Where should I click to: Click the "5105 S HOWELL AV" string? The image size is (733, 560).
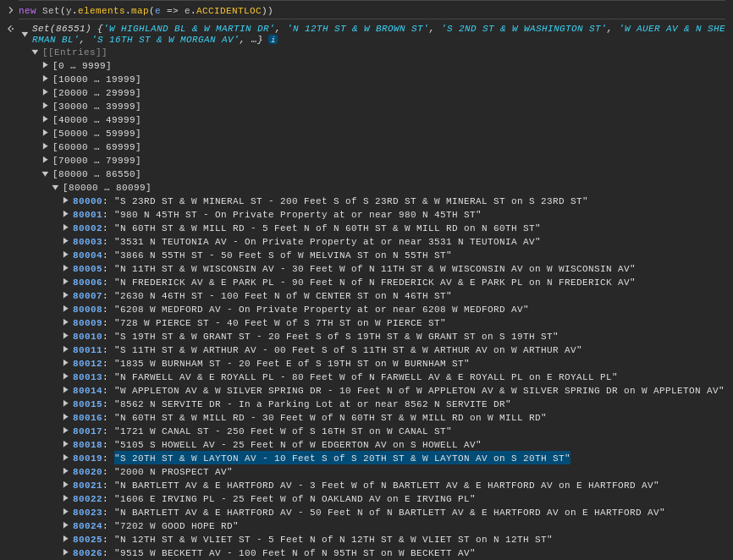coord(297,445)
